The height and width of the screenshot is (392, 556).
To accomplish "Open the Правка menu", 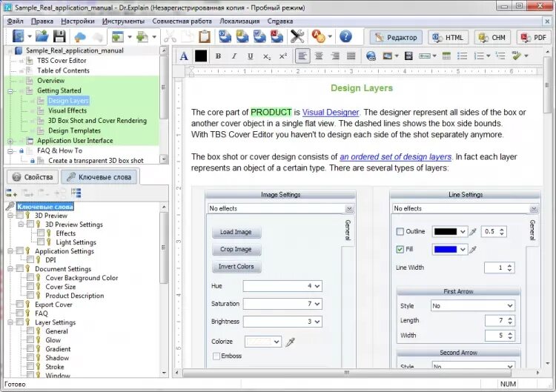I will (x=42, y=21).
